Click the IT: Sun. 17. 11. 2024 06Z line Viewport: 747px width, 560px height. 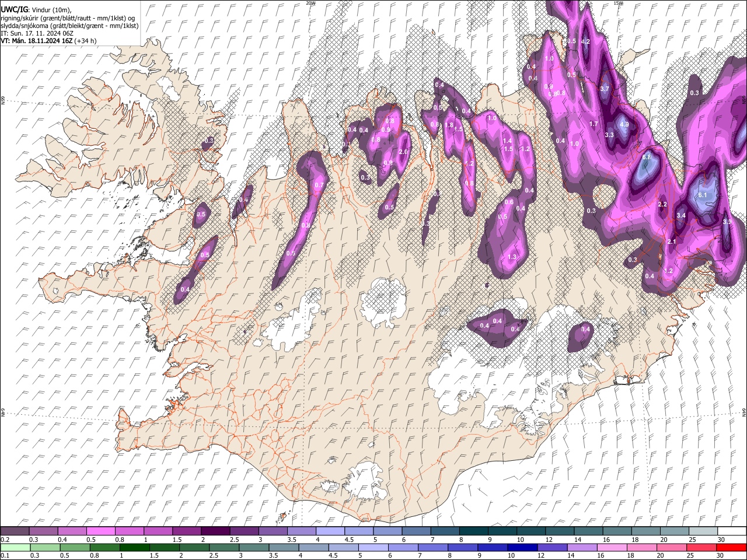37,33
